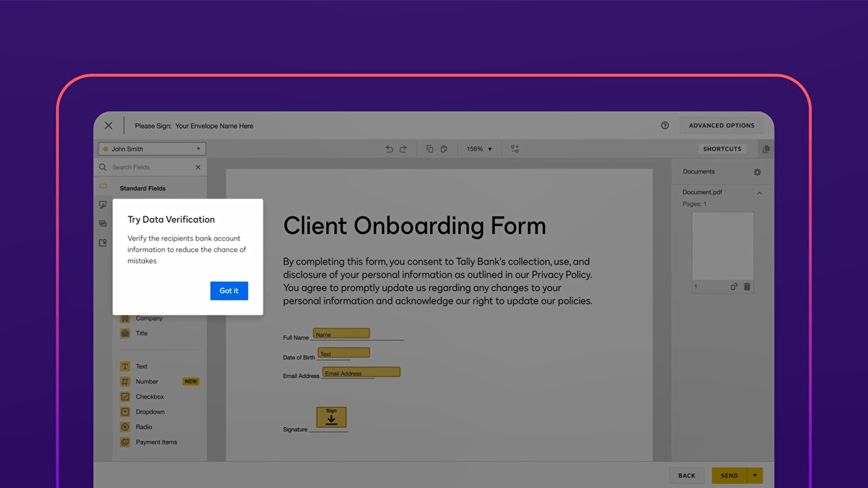Image resolution: width=868 pixels, height=488 pixels.
Task: Select Payment Items field in sidebar
Action: (x=156, y=442)
